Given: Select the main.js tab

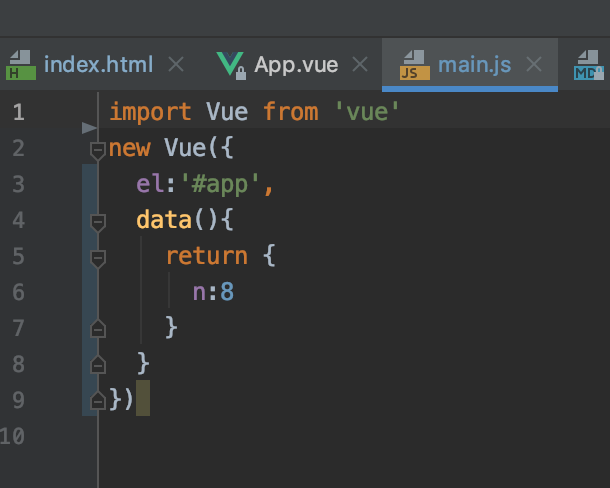Looking at the screenshot, I should [470, 65].
